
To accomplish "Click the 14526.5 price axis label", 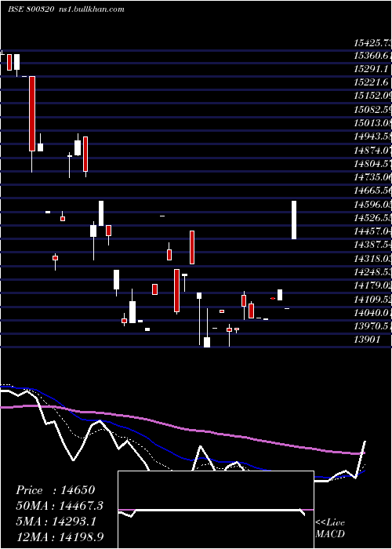I will click(x=372, y=218).
